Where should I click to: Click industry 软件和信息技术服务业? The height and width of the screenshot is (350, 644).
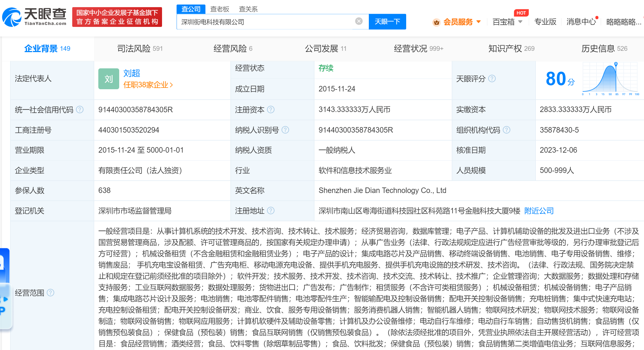point(355,170)
